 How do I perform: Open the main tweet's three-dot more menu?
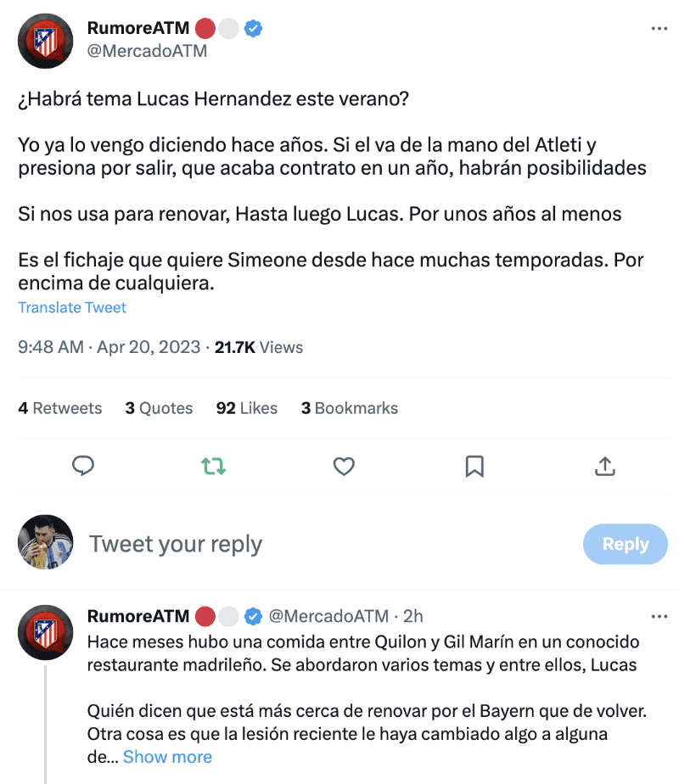coord(659,28)
